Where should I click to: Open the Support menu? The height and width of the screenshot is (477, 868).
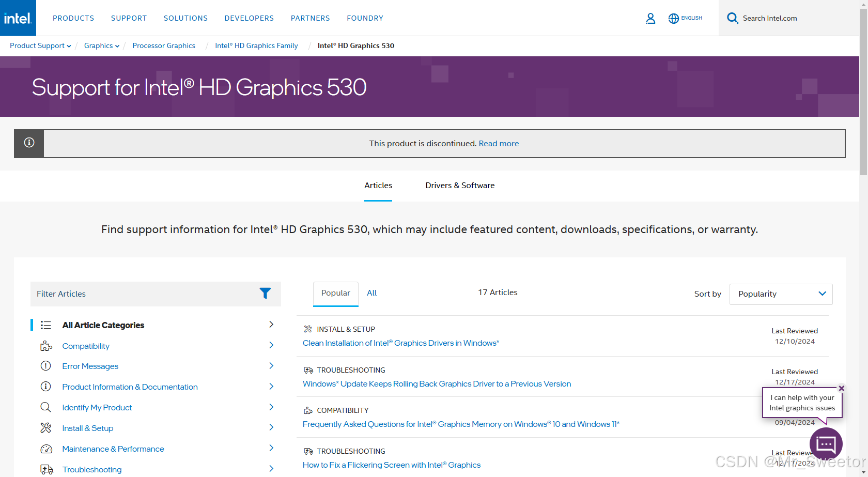tap(129, 18)
